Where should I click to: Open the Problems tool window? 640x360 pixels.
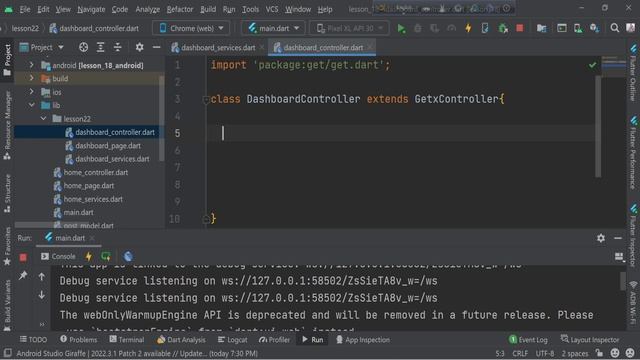(x=78, y=340)
